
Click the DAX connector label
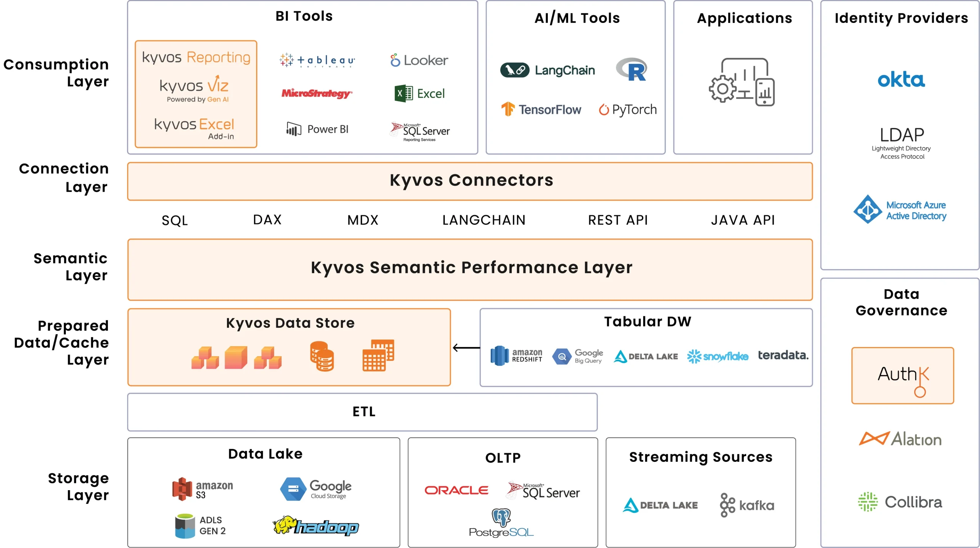pyautogui.click(x=267, y=219)
